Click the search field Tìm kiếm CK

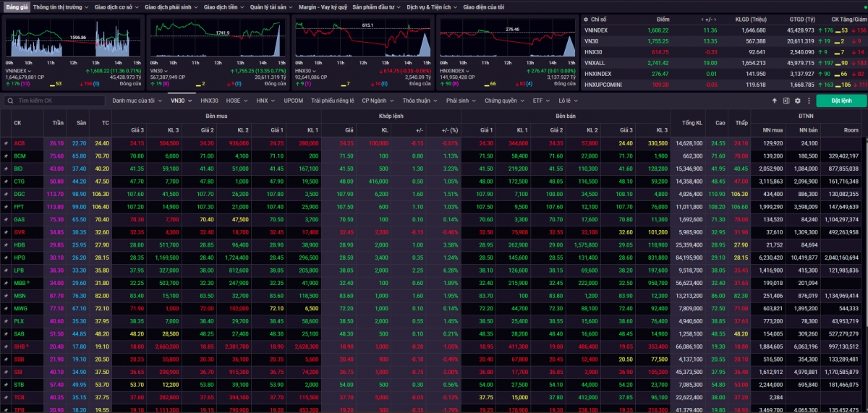click(x=56, y=101)
